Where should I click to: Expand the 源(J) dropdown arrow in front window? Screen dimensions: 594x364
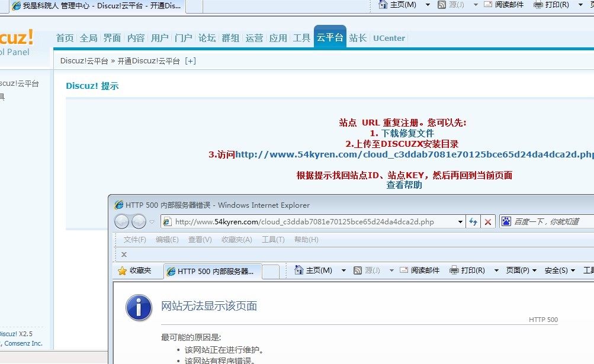tap(391, 270)
